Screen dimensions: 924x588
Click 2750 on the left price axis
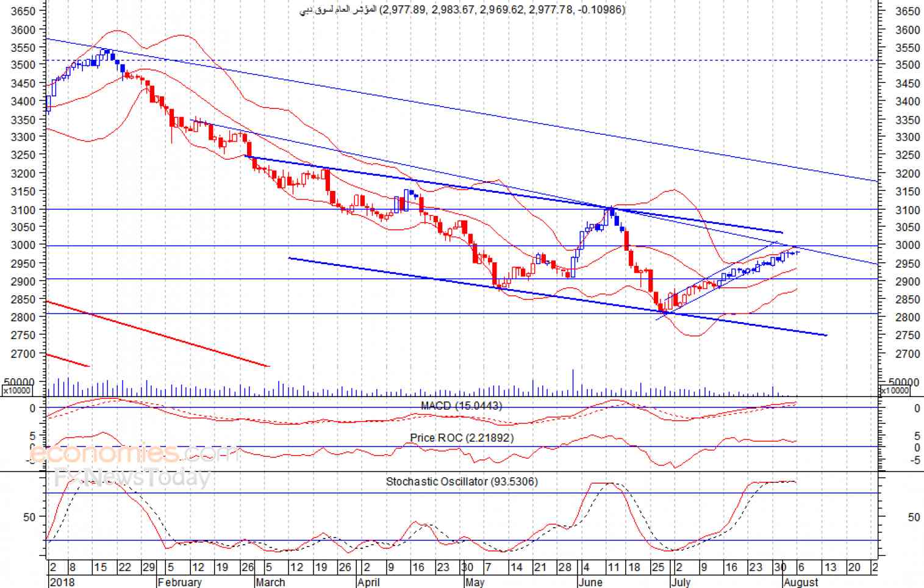point(24,335)
